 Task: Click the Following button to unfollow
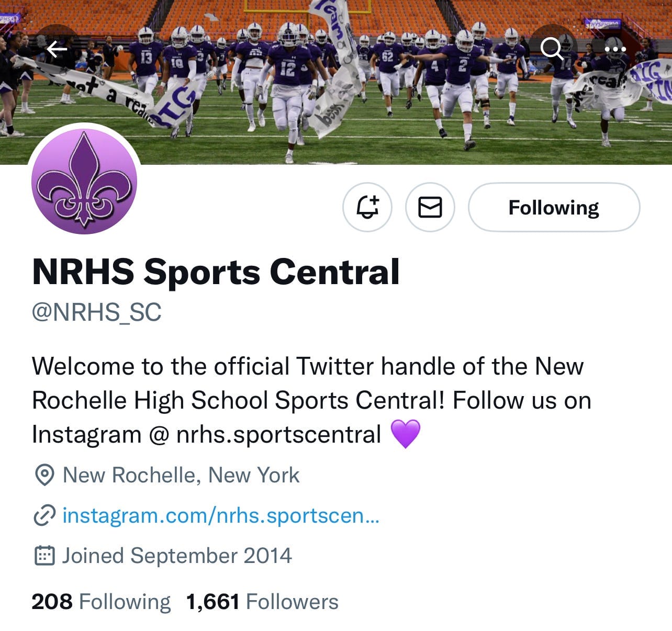click(x=554, y=207)
